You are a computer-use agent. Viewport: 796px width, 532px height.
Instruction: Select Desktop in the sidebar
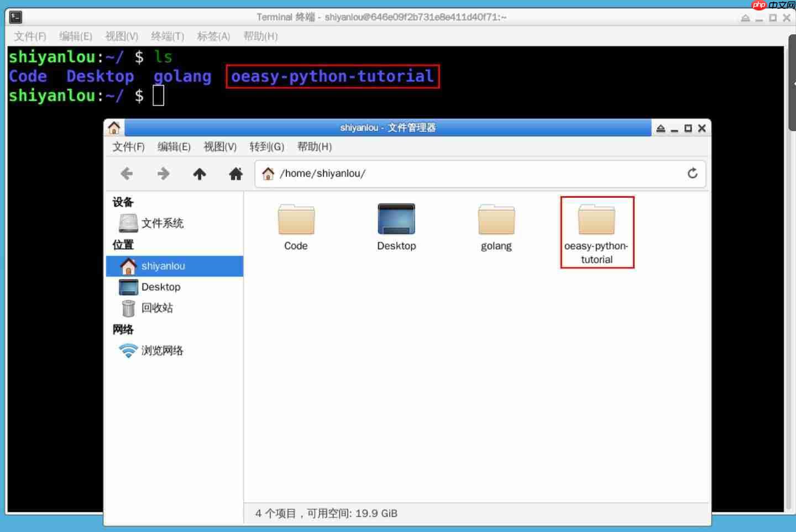pos(161,287)
